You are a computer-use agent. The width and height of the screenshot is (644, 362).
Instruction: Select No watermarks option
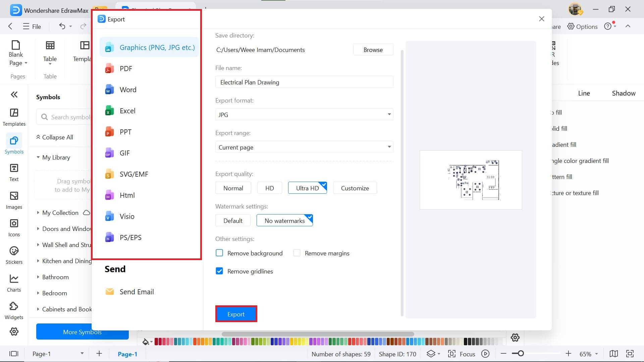[284, 221]
